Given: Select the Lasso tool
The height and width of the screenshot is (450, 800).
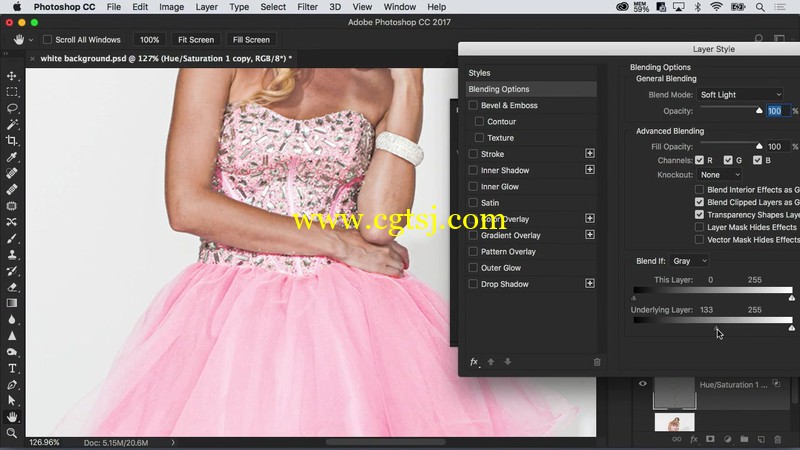Looking at the screenshot, I should click(x=12, y=108).
